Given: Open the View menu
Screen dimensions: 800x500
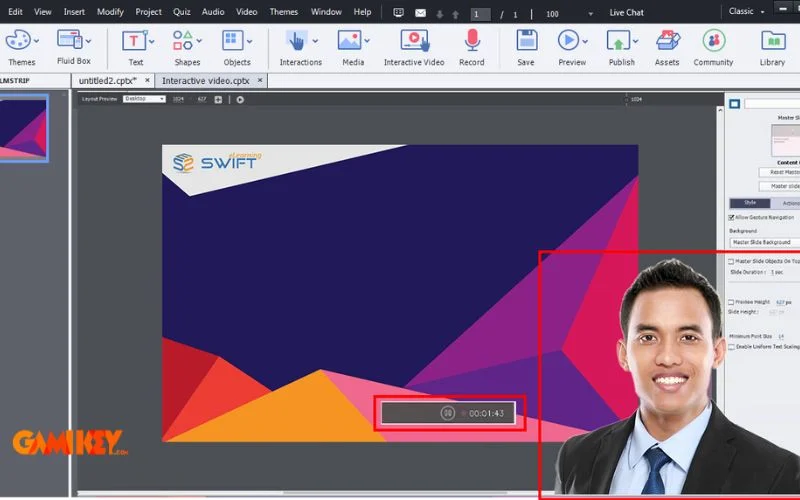Looking at the screenshot, I should click(x=42, y=11).
